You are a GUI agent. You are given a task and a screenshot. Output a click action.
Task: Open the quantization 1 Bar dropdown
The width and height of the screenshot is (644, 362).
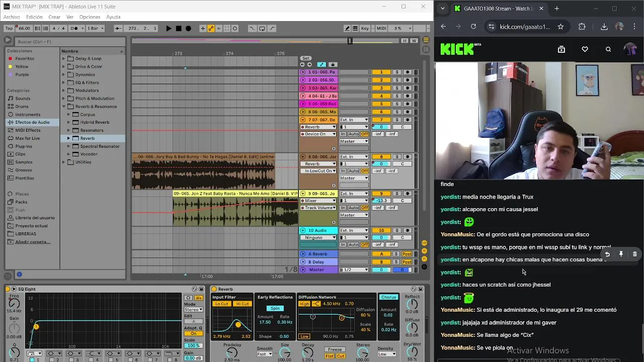coord(96,29)
